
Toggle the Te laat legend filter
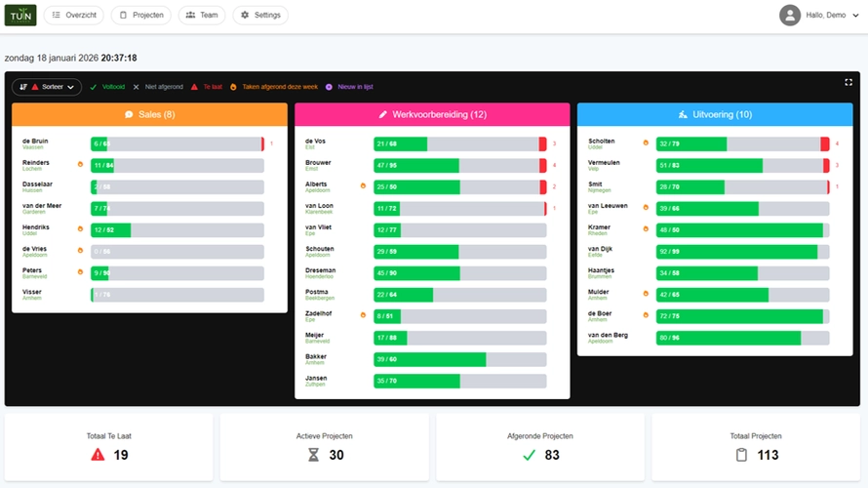207,87
